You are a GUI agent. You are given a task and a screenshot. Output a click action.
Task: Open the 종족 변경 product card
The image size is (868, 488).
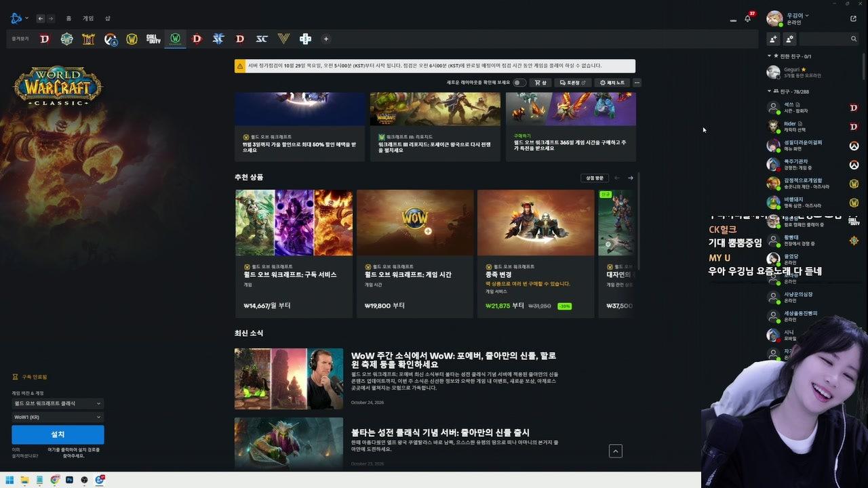pos(536,253)
